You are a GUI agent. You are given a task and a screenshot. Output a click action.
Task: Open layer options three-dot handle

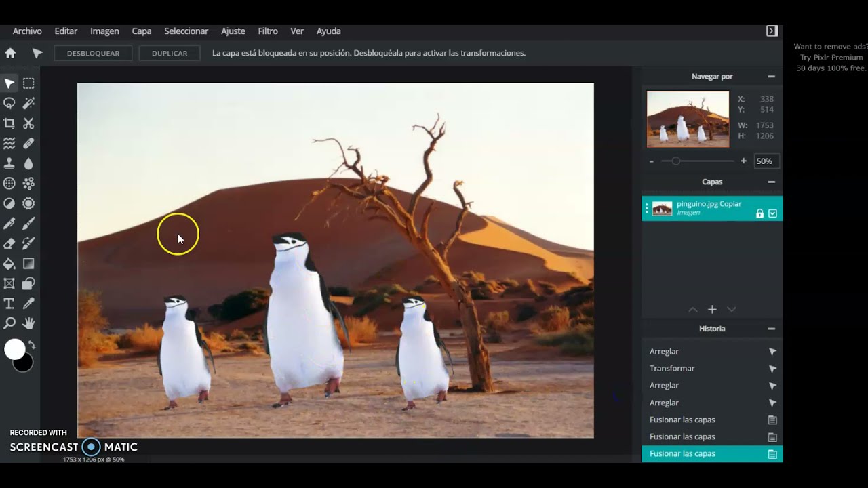[x=646, y=209]
